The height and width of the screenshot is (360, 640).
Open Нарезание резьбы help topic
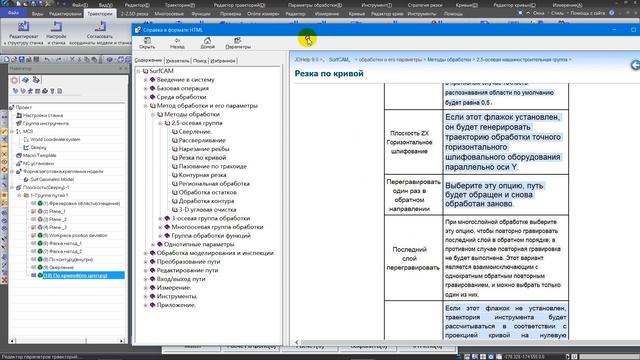point(204,149)
